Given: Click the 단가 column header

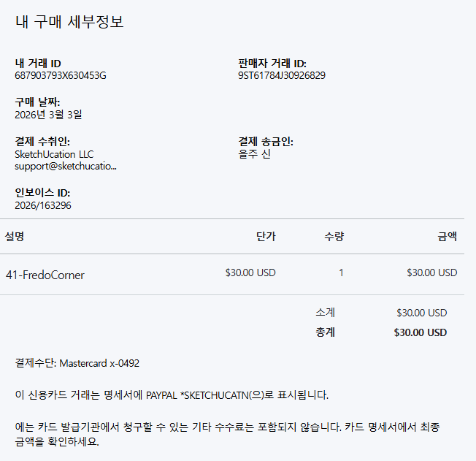Looking at the screenshot, I should pyautogui.click(x=266, y=236).
